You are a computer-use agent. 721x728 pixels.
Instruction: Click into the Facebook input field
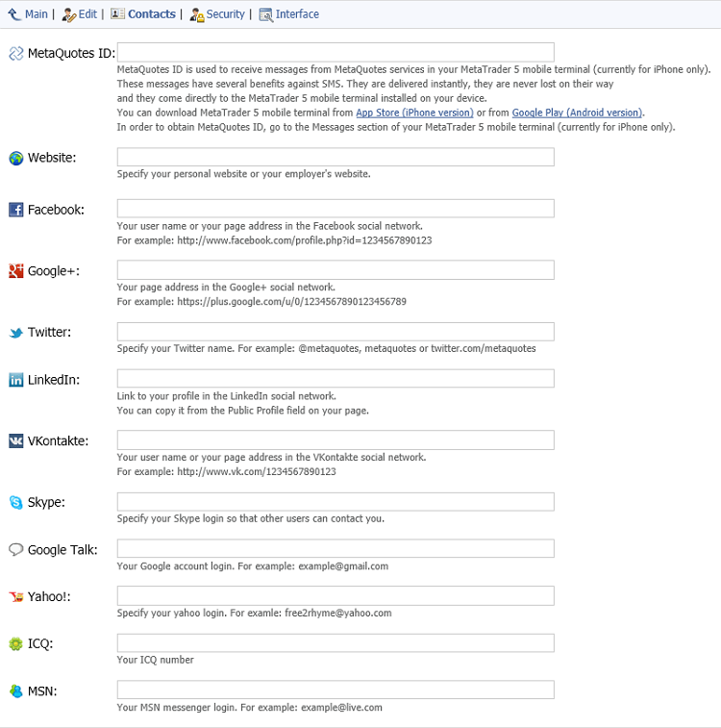[336, 209]
